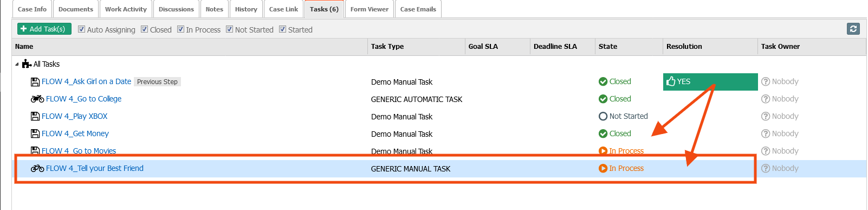
Task: Open the FLOW 4_Get Money task link
Action: [x=75, y=133]
